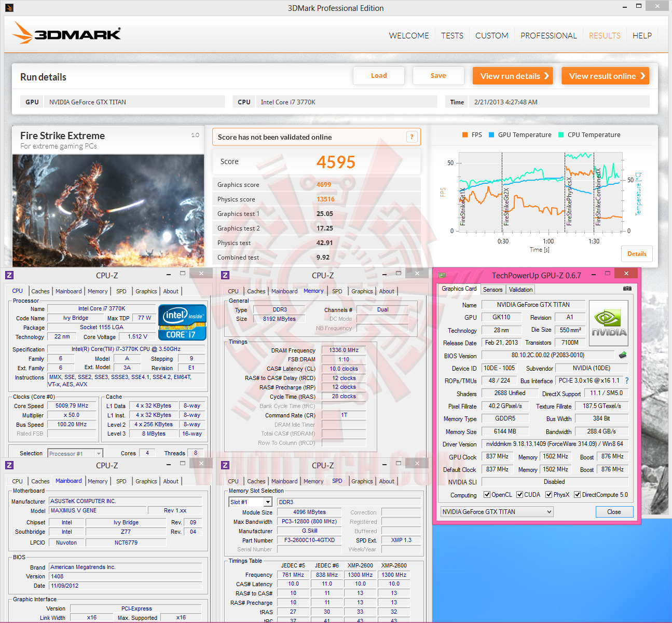Go to the WELCOME tab in 3DMark
Image resolution: width=672 pixels, height=623 pixels.
click(409, 36)
